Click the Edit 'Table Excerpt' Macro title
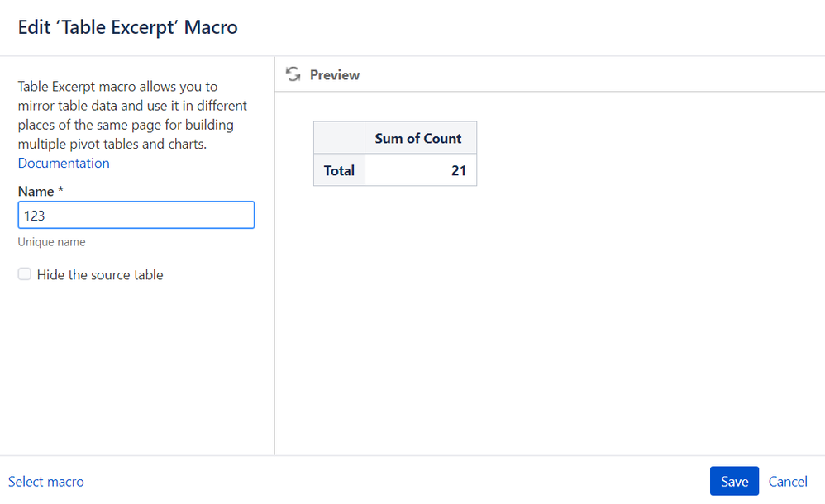 click(128, 27)
